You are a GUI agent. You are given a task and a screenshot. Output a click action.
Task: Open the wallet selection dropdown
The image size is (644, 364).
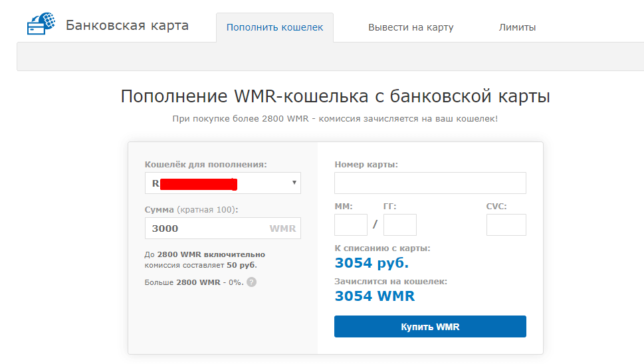[x=222, y=183]
